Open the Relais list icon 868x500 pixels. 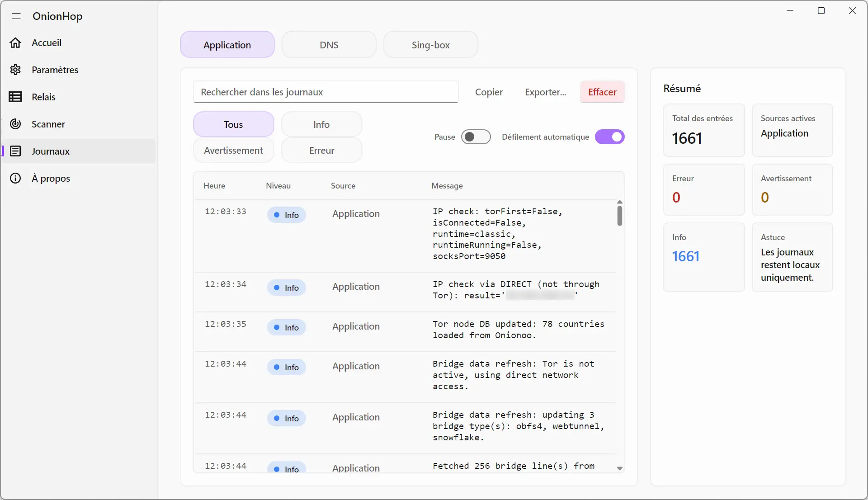pyautogui.click(x=15, y=97)
